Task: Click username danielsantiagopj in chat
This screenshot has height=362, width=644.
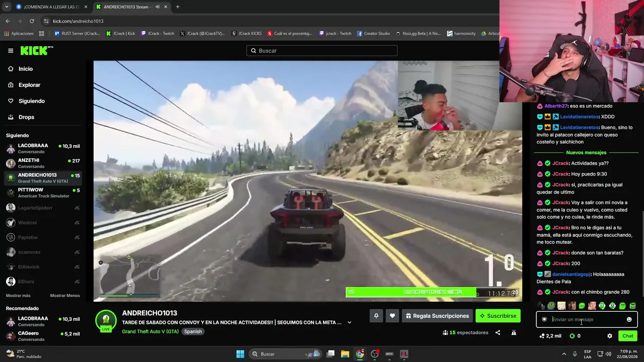Action: click(571, 275)
